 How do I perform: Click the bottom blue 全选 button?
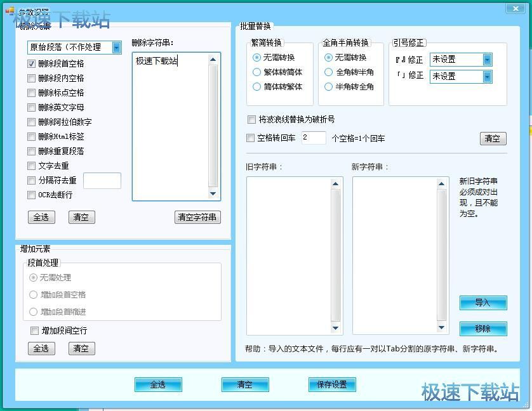158,384
